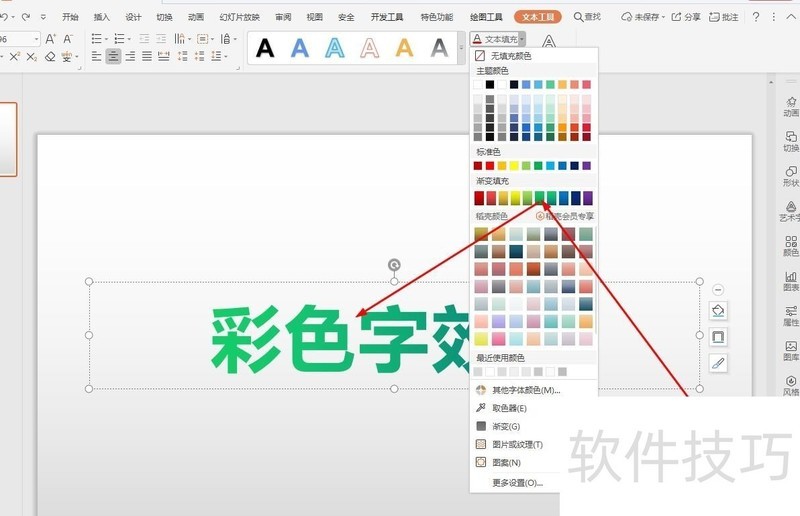Apply subscript X₂ formatting
The height and width of the screenshot is (516, 800).
click(32, 56)
